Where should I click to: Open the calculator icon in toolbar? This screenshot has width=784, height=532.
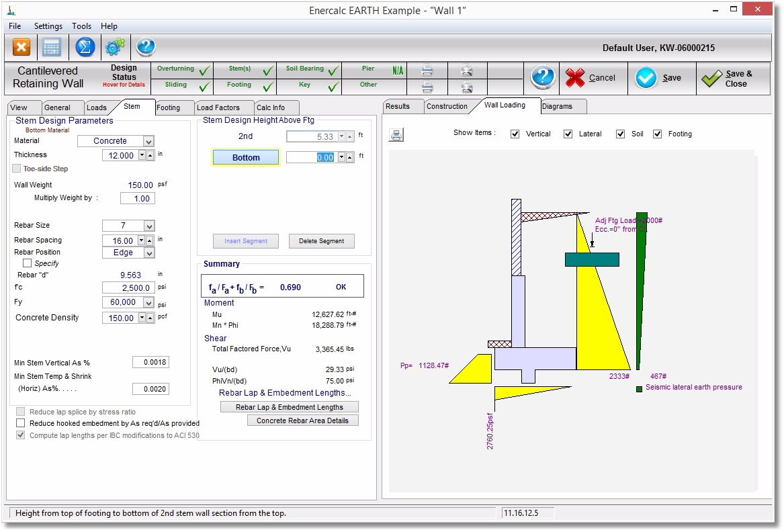[52, 47]
